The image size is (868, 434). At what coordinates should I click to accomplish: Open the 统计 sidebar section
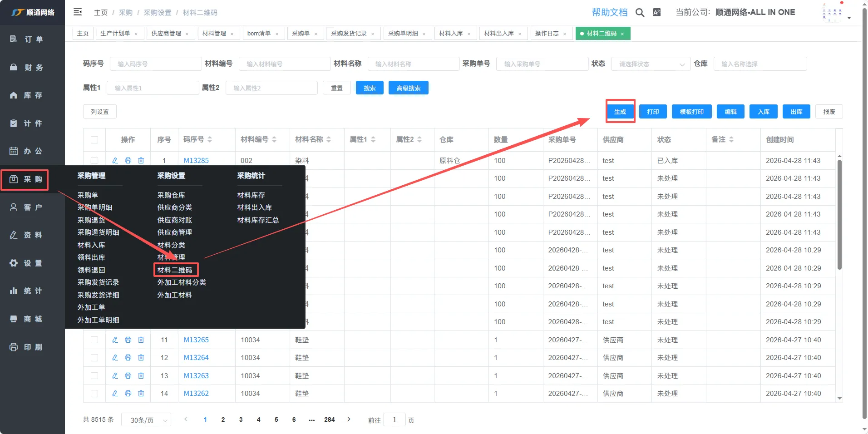(x=32, y=291)
